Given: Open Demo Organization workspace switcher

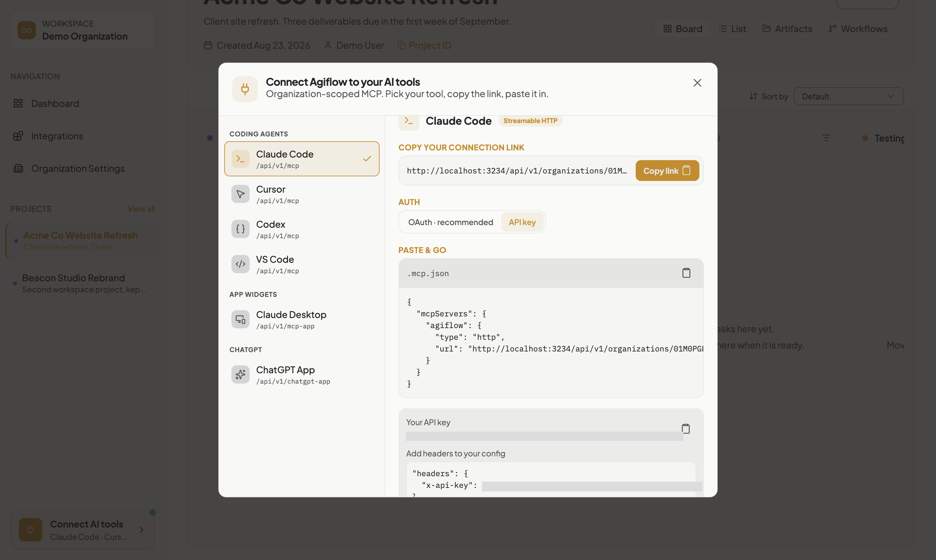Looking at the screenshot, I should pos(83,30).
